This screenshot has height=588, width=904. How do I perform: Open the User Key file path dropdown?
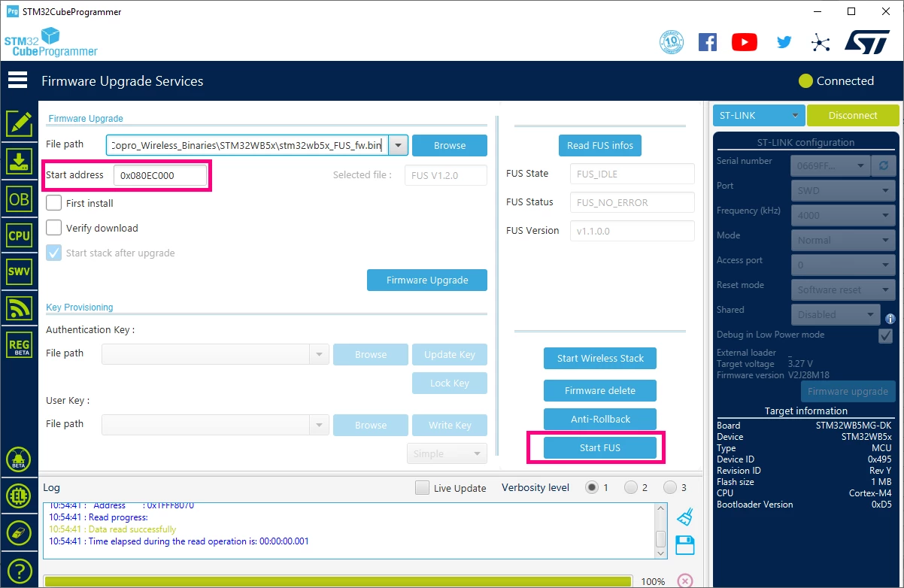[x=320, y=425]
